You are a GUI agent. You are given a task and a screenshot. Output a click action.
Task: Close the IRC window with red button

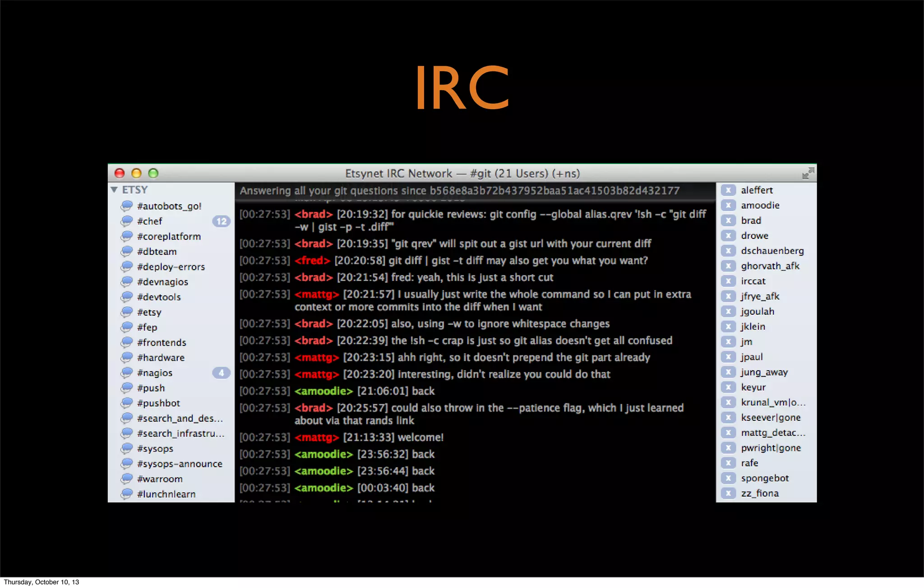pos(120,173)
